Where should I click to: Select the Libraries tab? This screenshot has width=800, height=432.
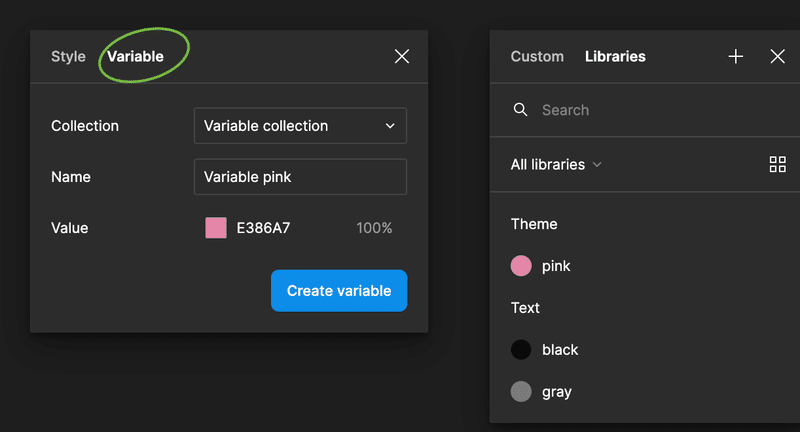coord(615,57)
